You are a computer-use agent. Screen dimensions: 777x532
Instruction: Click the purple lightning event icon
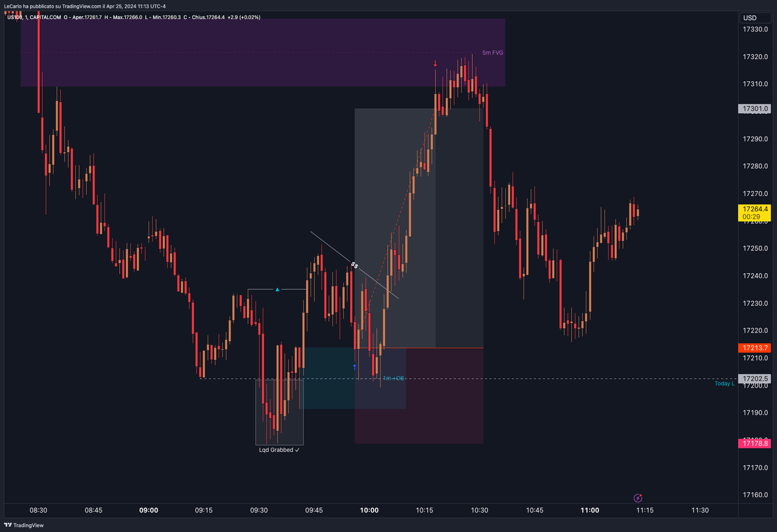tap(638, 498)
